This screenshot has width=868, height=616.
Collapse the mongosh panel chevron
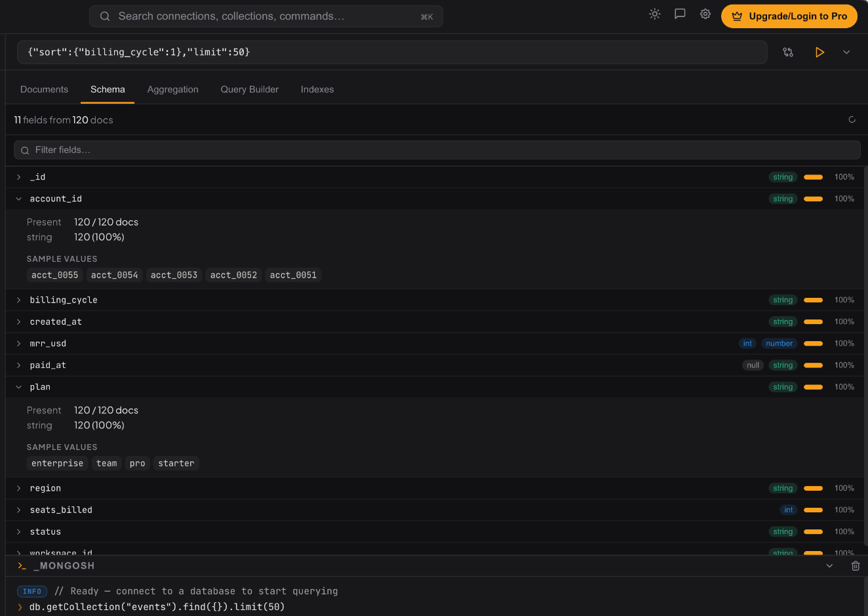(x=829, y=565)
